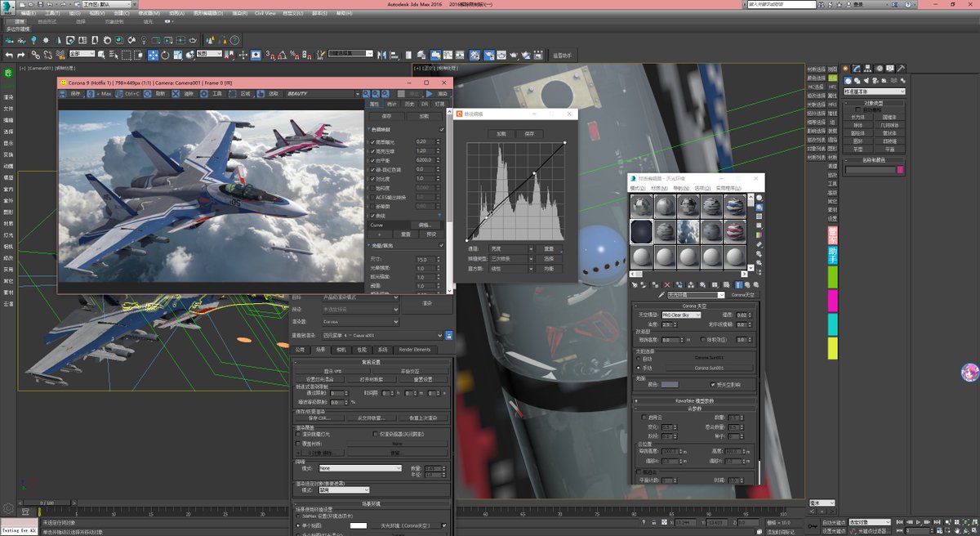Open Mode menu in material editor
The width and height of the screenshot is (980, 536).
click(x=638, y=188)
